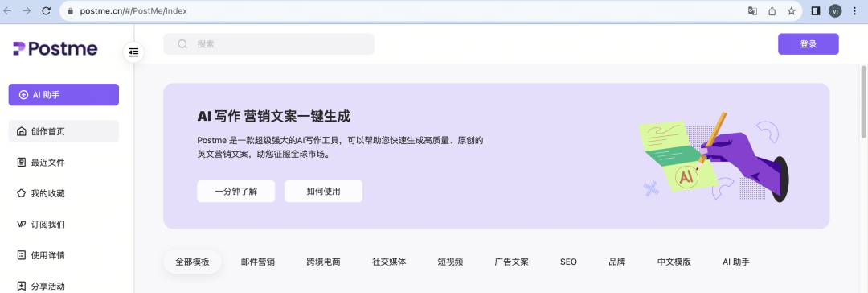Screen dimensions: 868x293
Task: Select the 中文模版 tab
Action: pos(674,262)
